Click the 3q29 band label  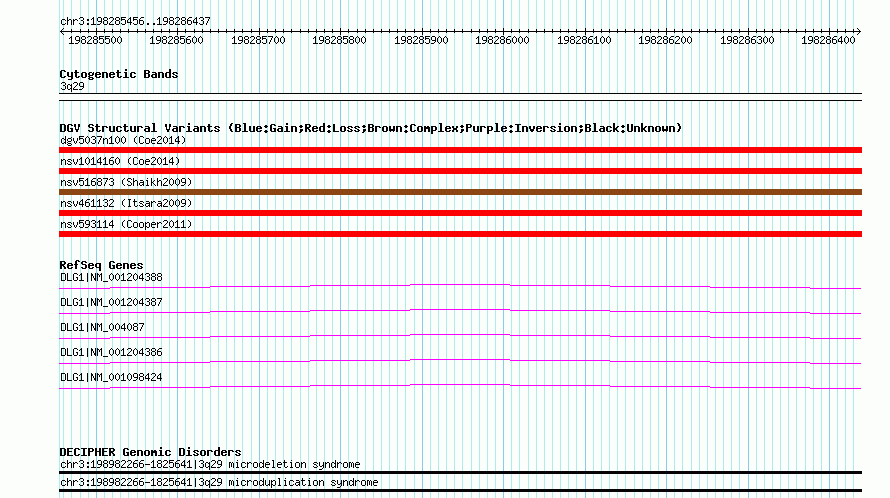72,86
